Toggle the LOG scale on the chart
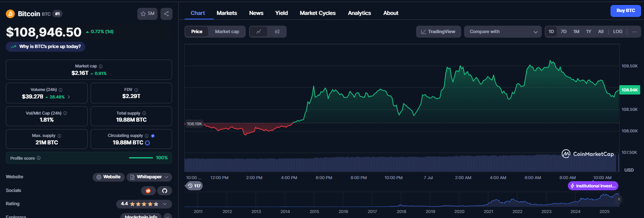The width and height of the screenshot is (644, 218). [x=618, y=31]
